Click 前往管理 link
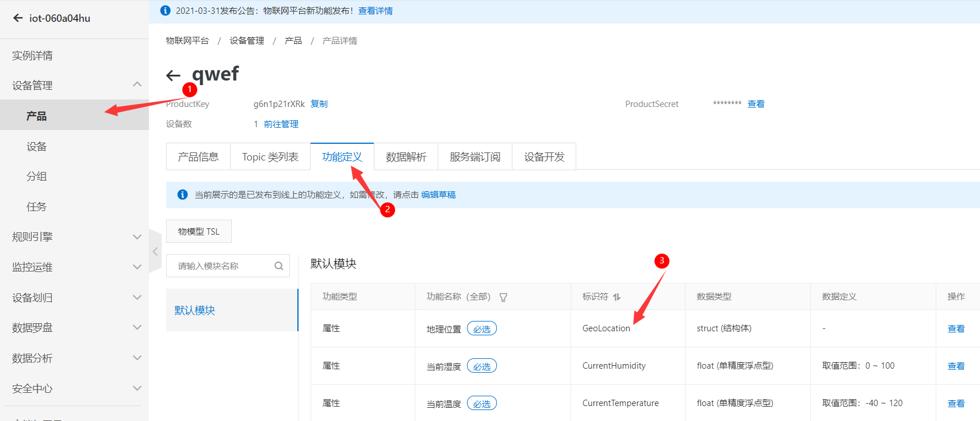 pyautogui.click(x=281, y=124)
